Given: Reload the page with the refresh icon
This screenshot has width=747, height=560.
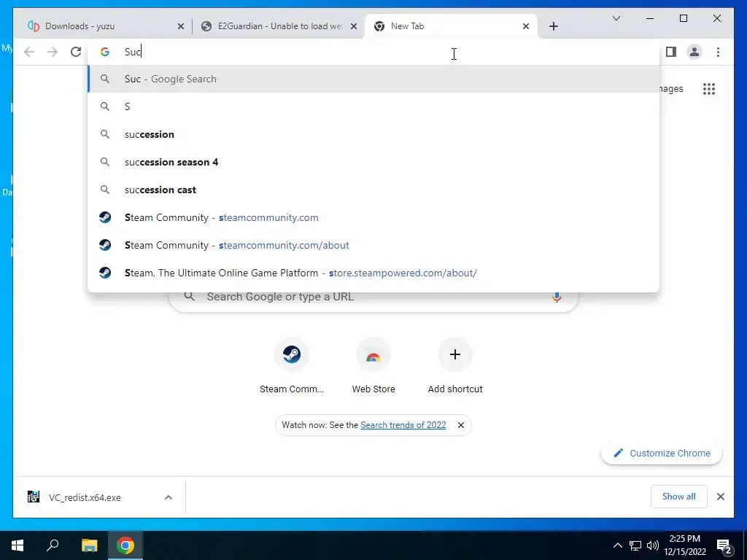Looking at the screenshot, I should click(x=76, y=52).
